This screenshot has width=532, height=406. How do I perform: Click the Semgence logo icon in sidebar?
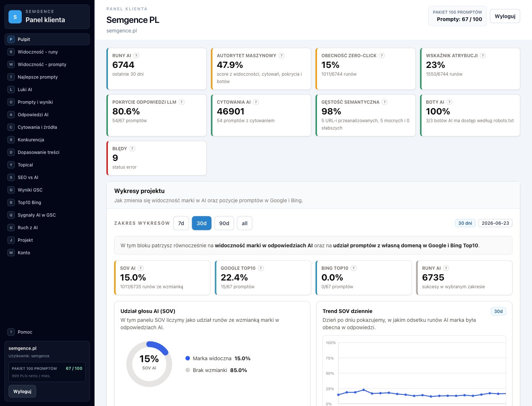(x=15, y=17)
